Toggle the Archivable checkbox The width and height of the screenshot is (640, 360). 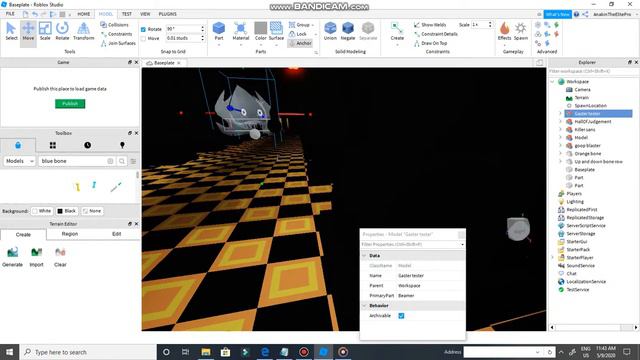click(401, 316)
